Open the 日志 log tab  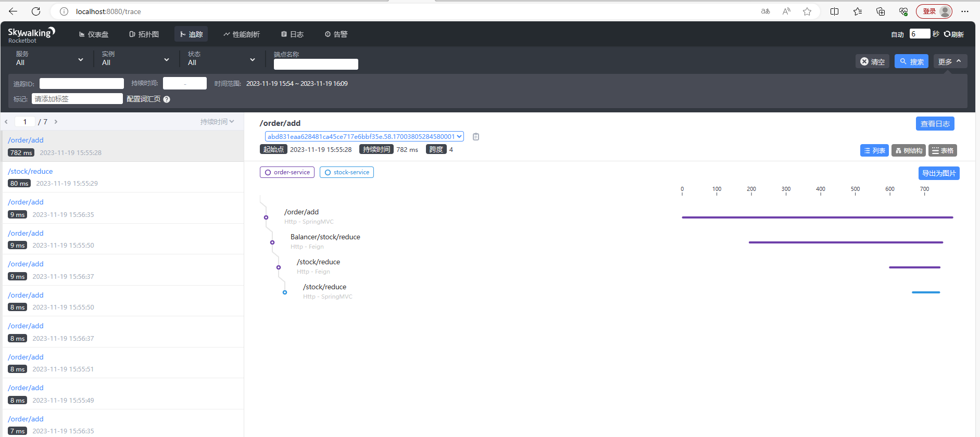point(292,34)
